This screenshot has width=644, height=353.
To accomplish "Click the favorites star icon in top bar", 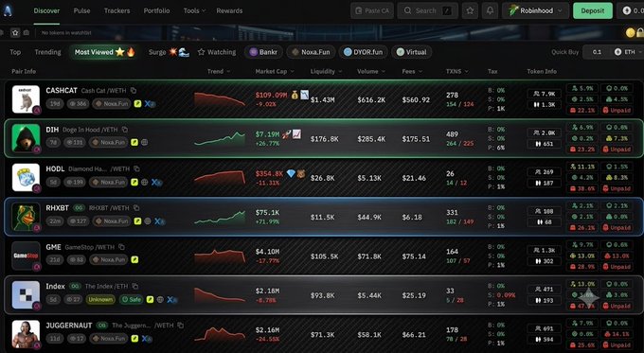I will (x=470, y=10).
